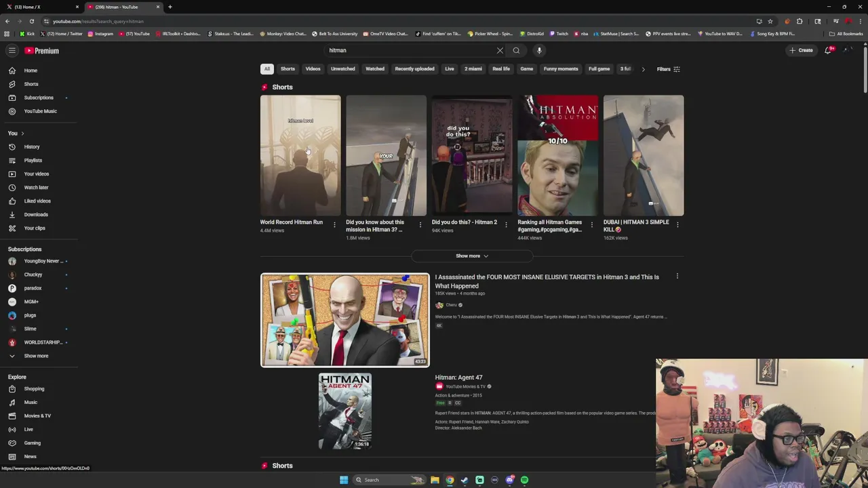
Task: Open options menu for Elusive Targets video
Action: (x=677, y=277)
